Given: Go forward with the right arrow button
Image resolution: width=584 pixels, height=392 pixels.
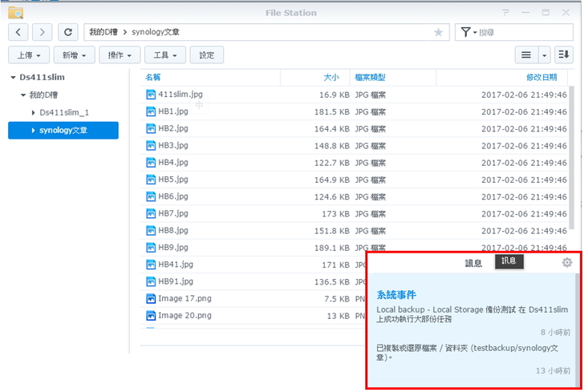Looking at the screenshot, I should (42, 32).
